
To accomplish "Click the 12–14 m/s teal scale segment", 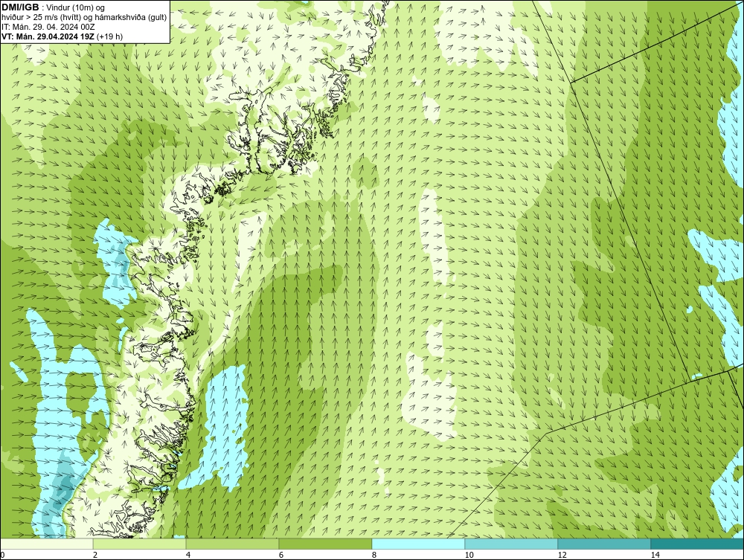I will (x=604, y=544).
